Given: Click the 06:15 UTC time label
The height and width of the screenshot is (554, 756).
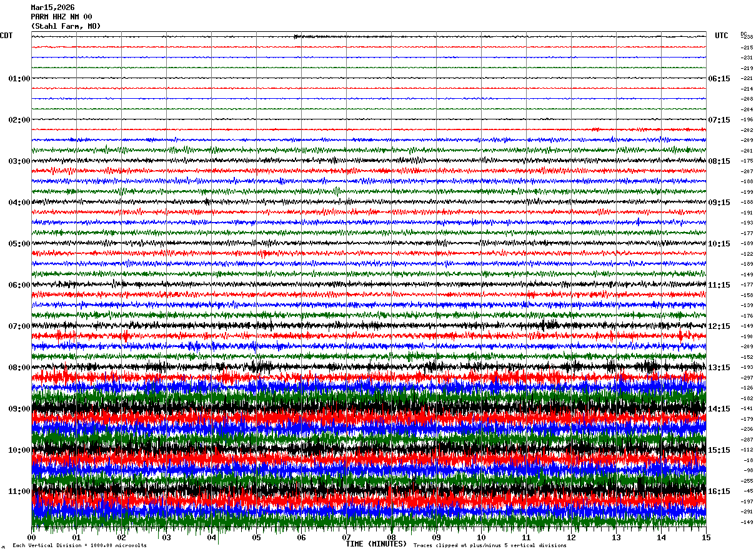Looking at the screenshot, I should coord(719,79).
